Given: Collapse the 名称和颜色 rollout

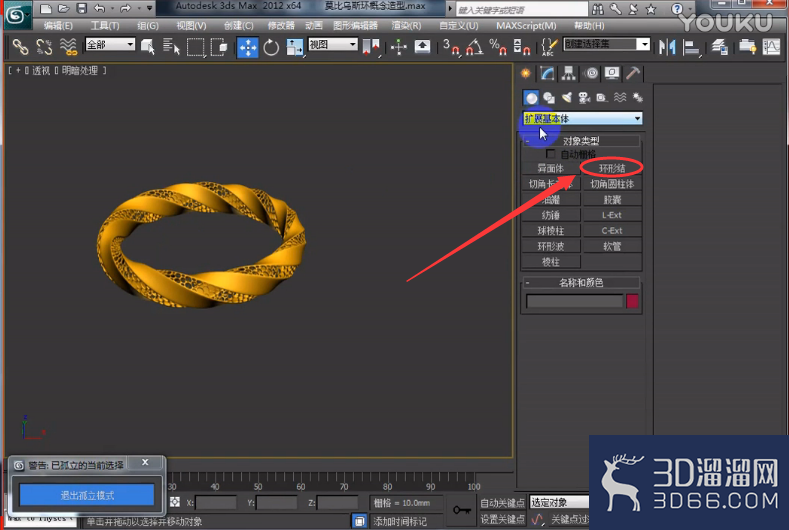Looking at the screenshot, I should tap(581, 283).
